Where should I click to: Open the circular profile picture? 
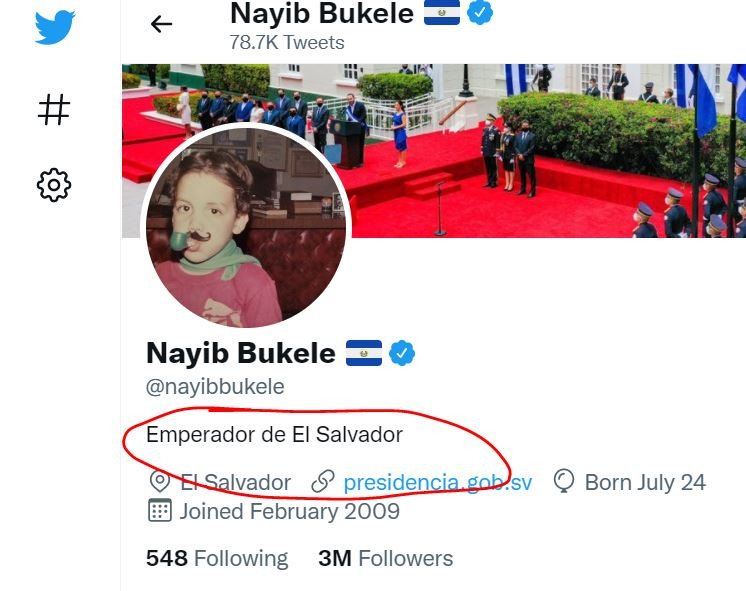coord(246,227)
